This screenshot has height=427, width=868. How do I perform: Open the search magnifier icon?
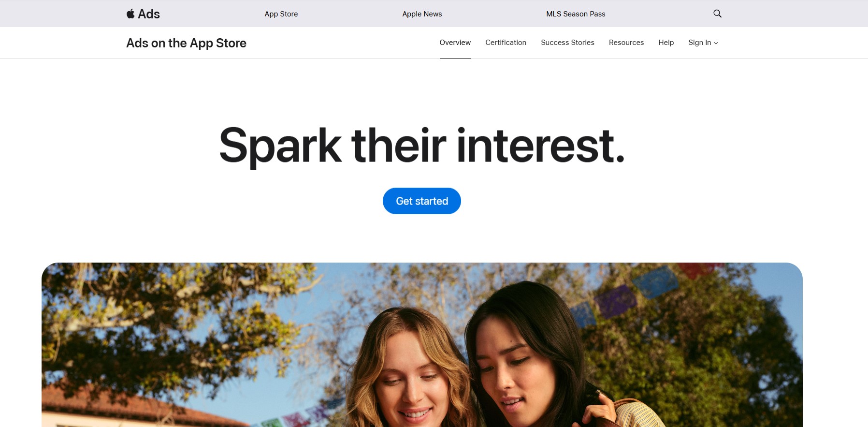pos(717,14)
